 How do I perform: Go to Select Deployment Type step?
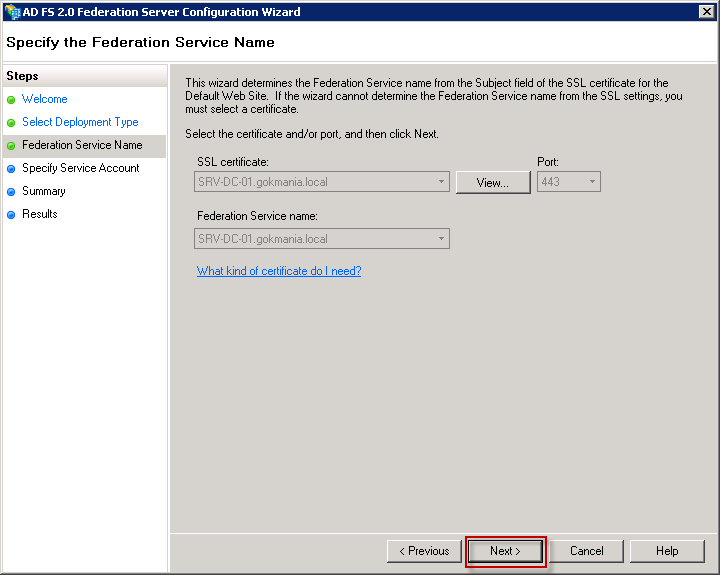click(x=80, y=122)
